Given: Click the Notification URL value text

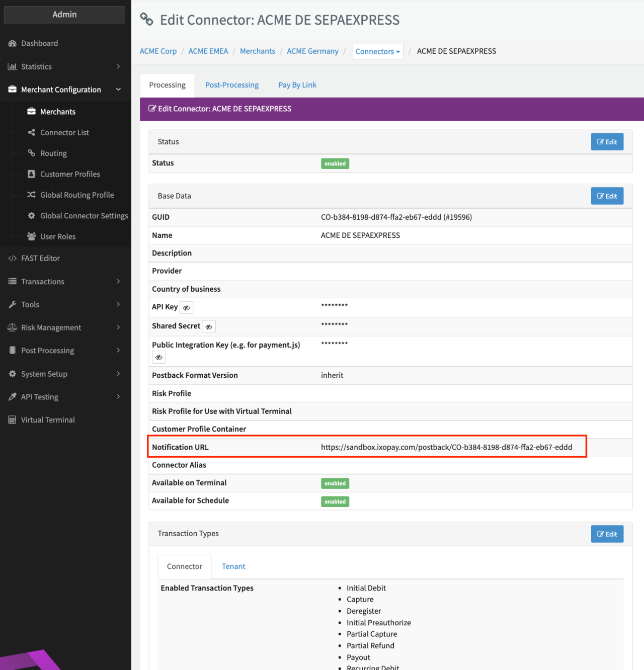Looking at the screenshot, I should 446,447.
